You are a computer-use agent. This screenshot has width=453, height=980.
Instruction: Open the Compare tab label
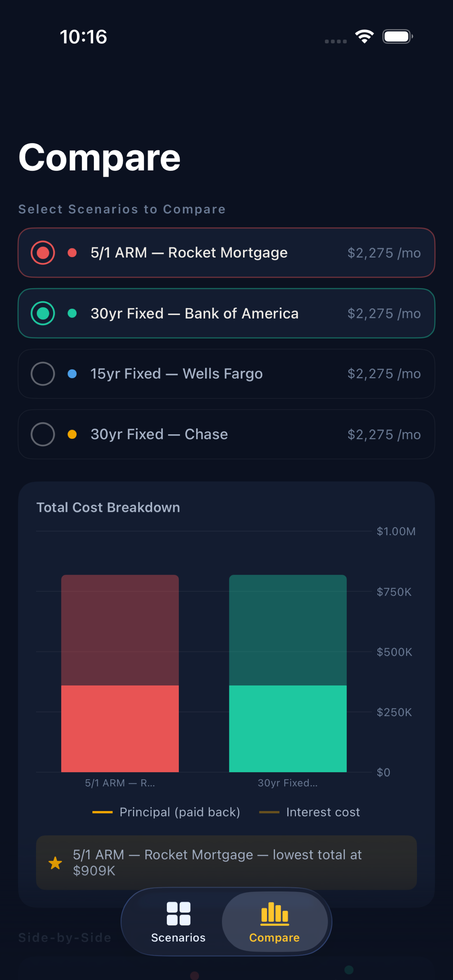274,937
